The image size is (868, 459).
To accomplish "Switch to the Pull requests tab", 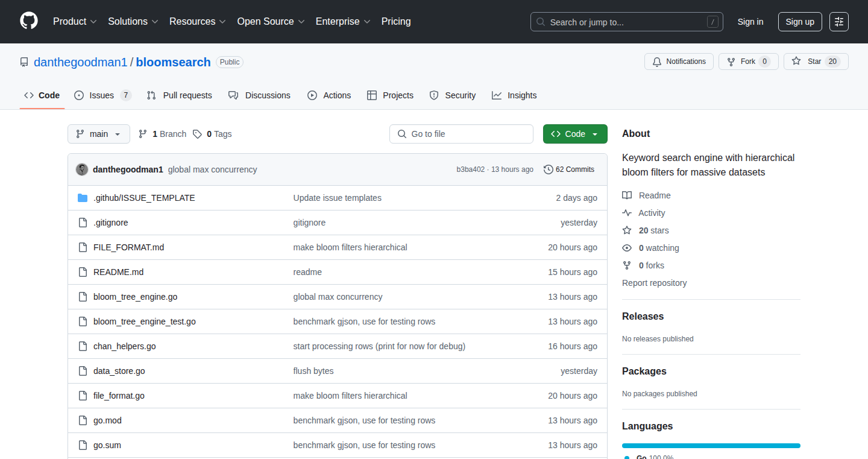I will [180, 95].
